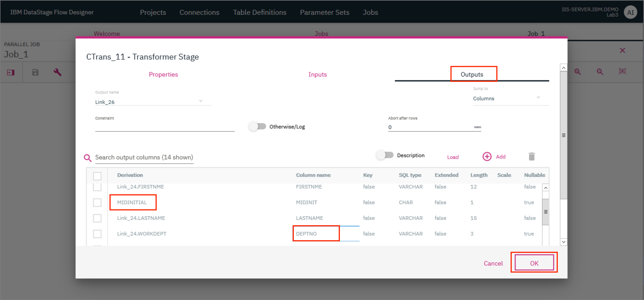Open the AI user avatar menu
The image size is (644, 300).
point(631,12)
